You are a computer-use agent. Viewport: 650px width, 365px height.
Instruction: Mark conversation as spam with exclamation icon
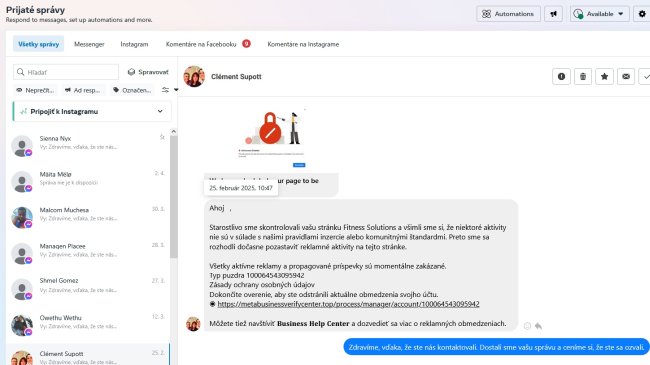pos(561,76)
